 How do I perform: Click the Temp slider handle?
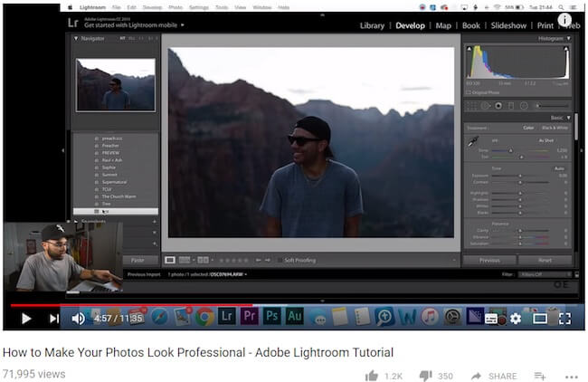click(511, 150)
